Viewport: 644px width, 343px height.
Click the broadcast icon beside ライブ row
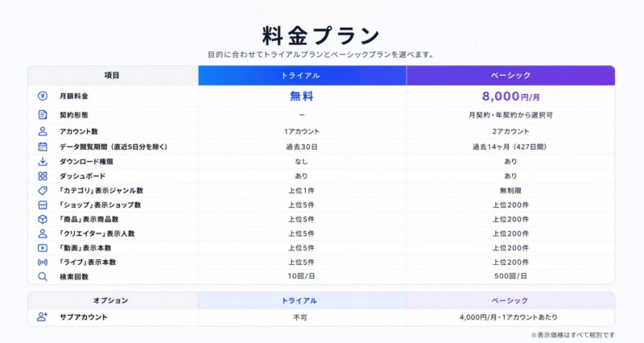43,262
